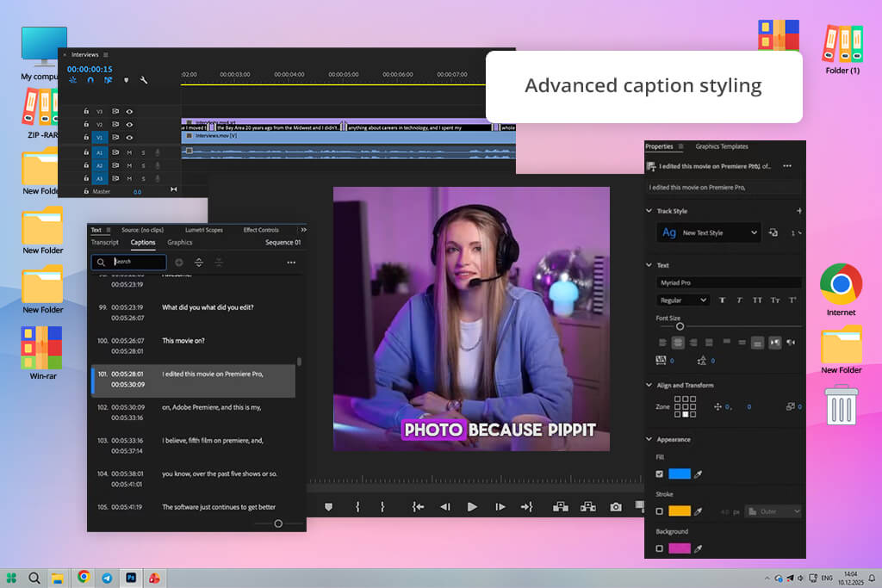Toggle linked selection icon in timeline
This screenshot has width=882, height=588.
108,80
